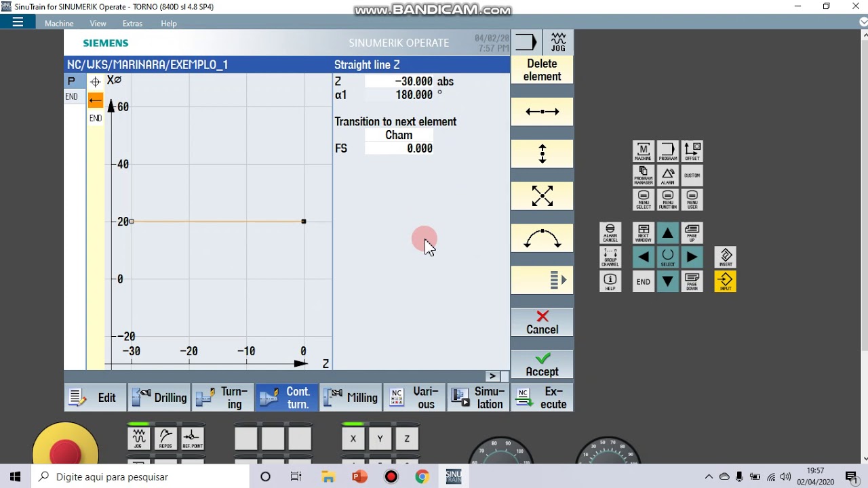Viewport: 868px width, 488px height.
Task: Open the Edit softkey
Action: [95, 398]
